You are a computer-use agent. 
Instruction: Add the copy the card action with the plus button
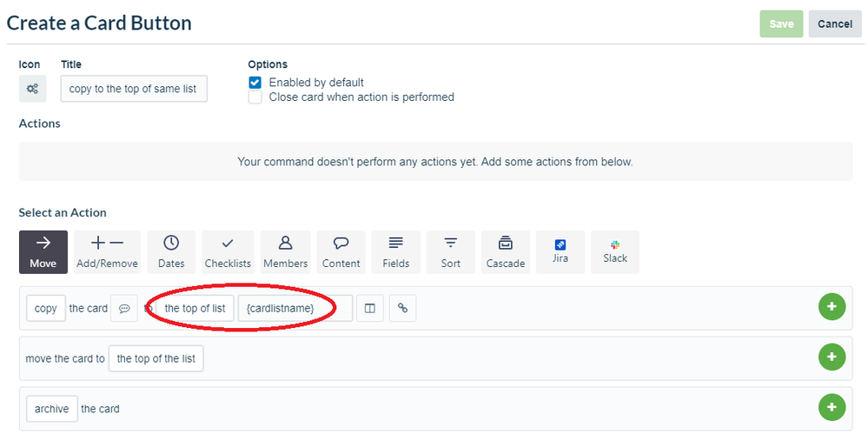832,307
